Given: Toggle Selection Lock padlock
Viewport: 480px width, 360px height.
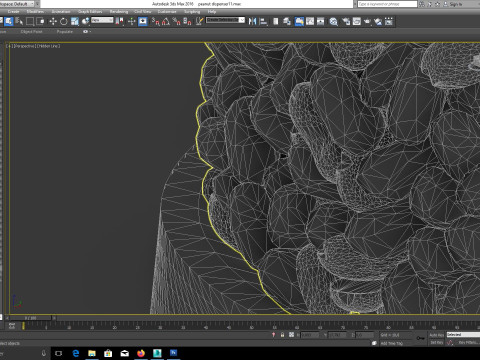Looking at the screenshot, I should (282, 335).
